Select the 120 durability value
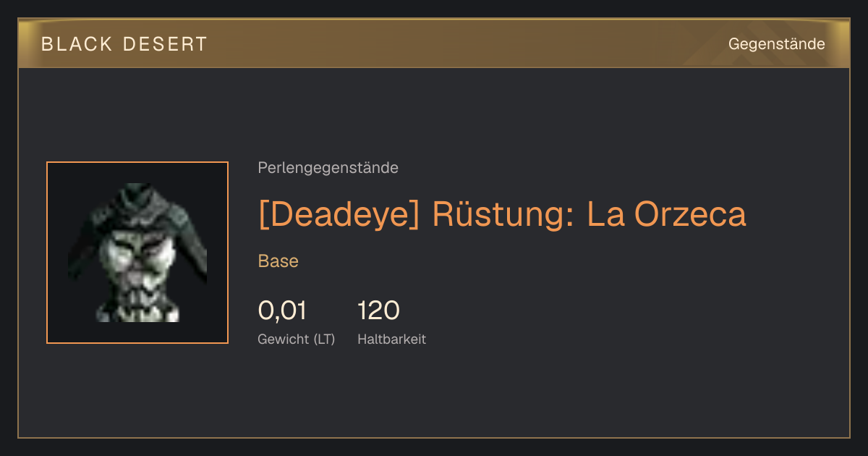The height and width of the screenshot is (456, 868). [378, 311]
